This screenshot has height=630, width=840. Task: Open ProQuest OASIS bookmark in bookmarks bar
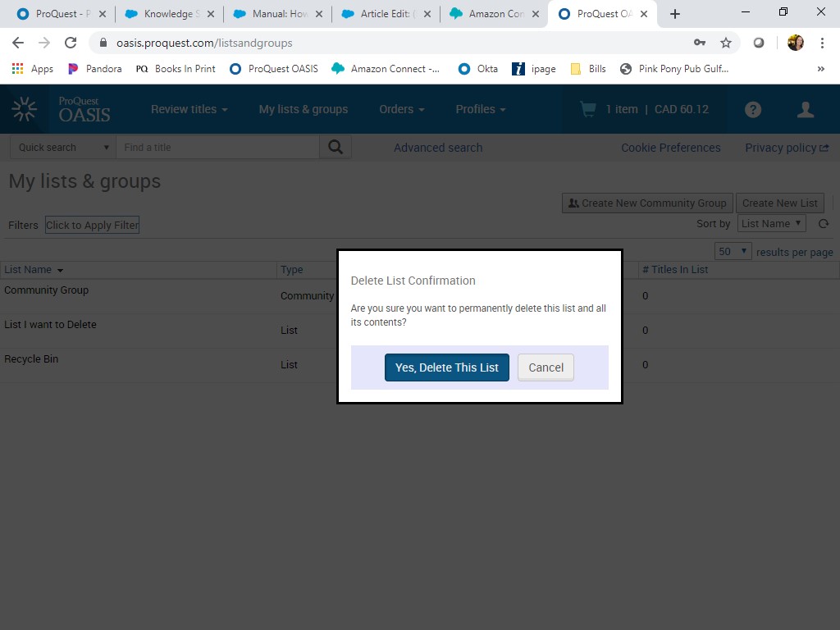(x=273, y=69)
